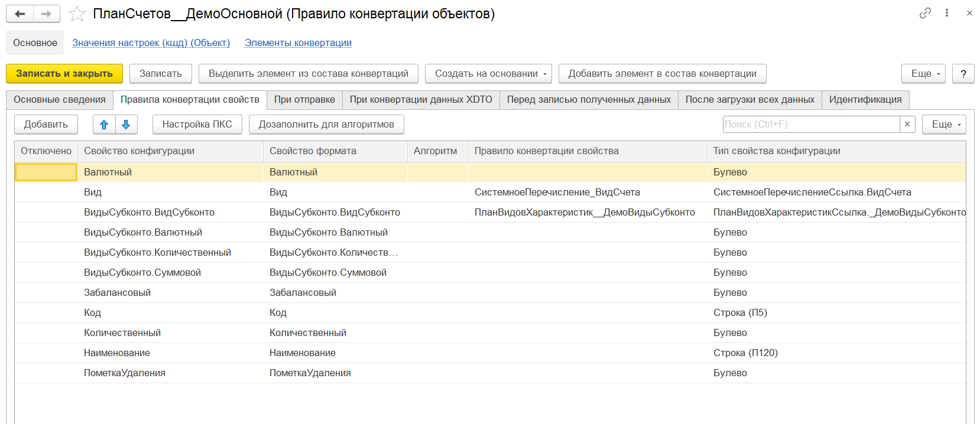Add this form to favorites with the star
The height and width of the screenshot is (424, 980).
[x=77, y=14]
